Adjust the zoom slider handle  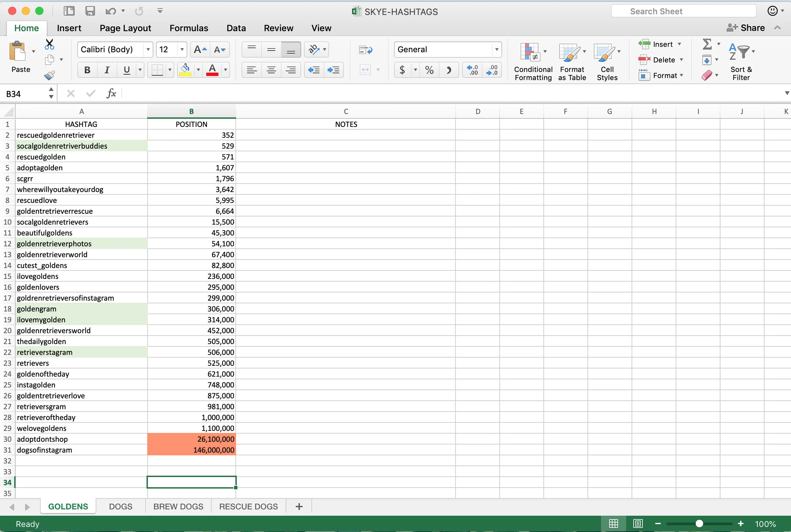[699, 524]
